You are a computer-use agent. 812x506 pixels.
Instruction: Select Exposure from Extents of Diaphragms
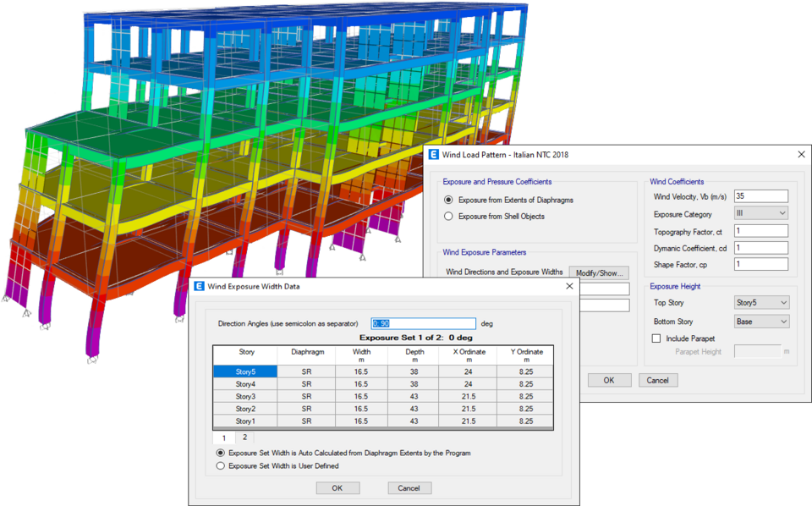click(x=449, y=199)
